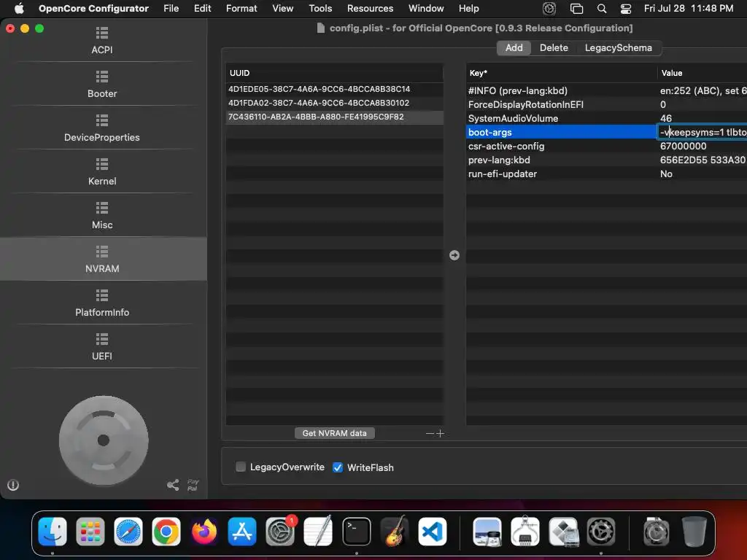Switch to the Add tab
Viewport: 747px width, 560px height.
[x=514, y=47]
